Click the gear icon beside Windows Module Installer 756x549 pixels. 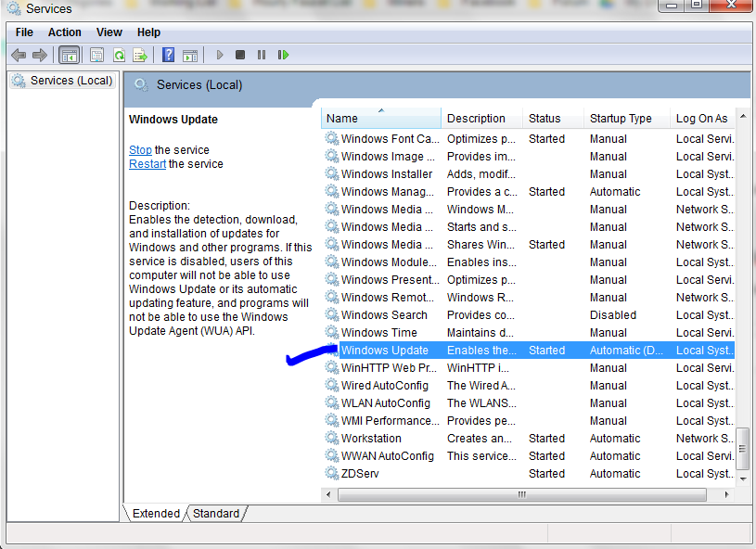332,262
